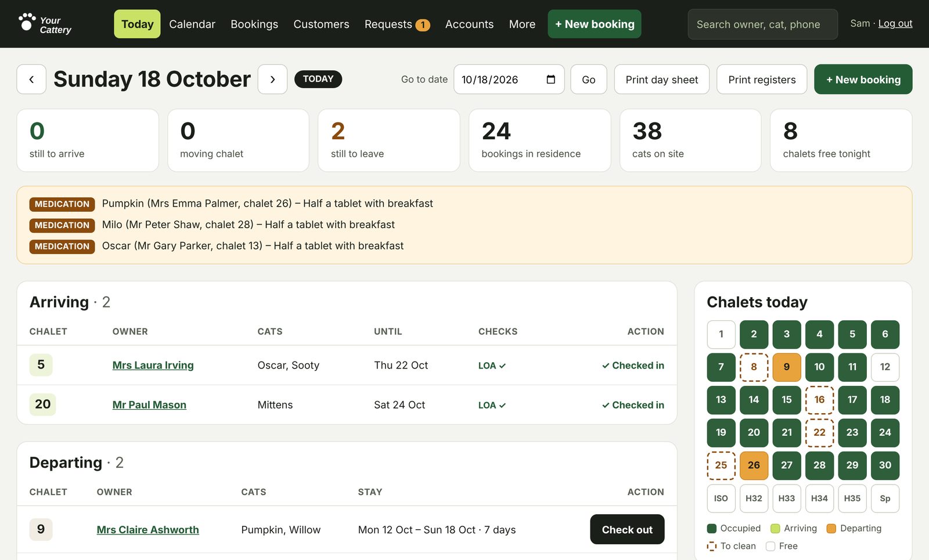The height and width of the screenshot is (560, 929).
Task: Select departing chalet 9 tile
Action: tap(787, 367)
